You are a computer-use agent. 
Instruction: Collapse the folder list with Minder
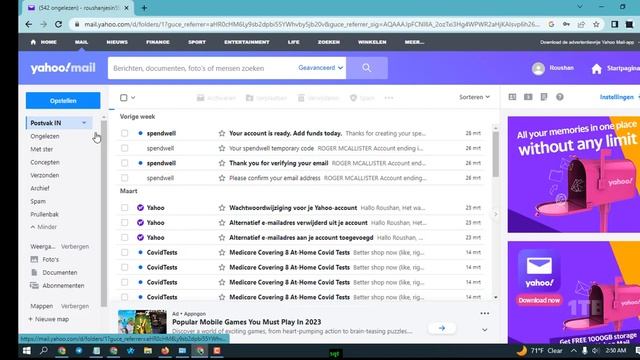44,227
